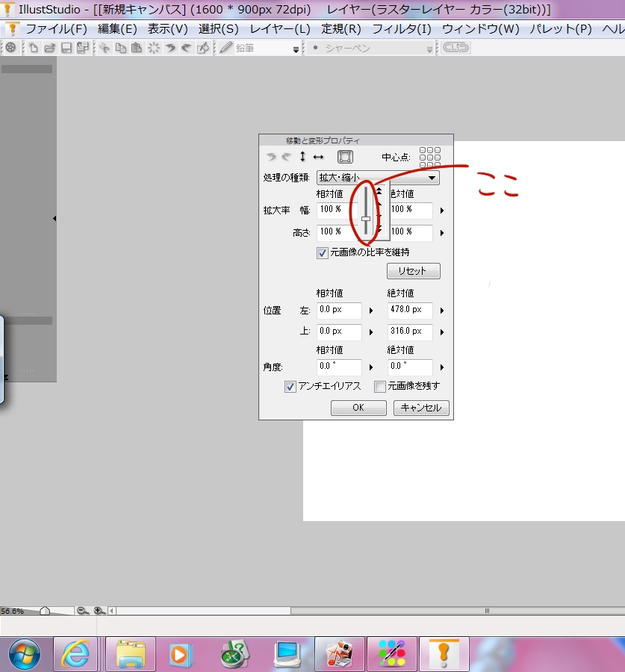Click the zoom out magnifier icon
625x672 pixels.
click(81, 611)
